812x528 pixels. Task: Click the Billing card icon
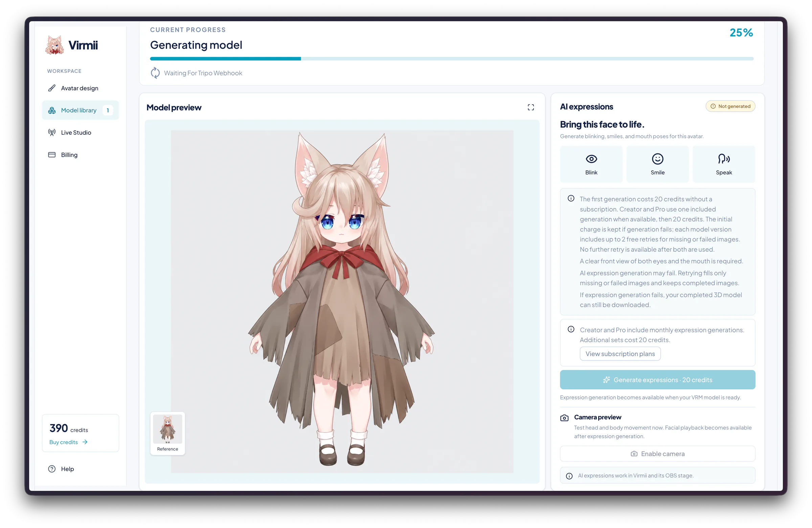(x=52, y=155)
